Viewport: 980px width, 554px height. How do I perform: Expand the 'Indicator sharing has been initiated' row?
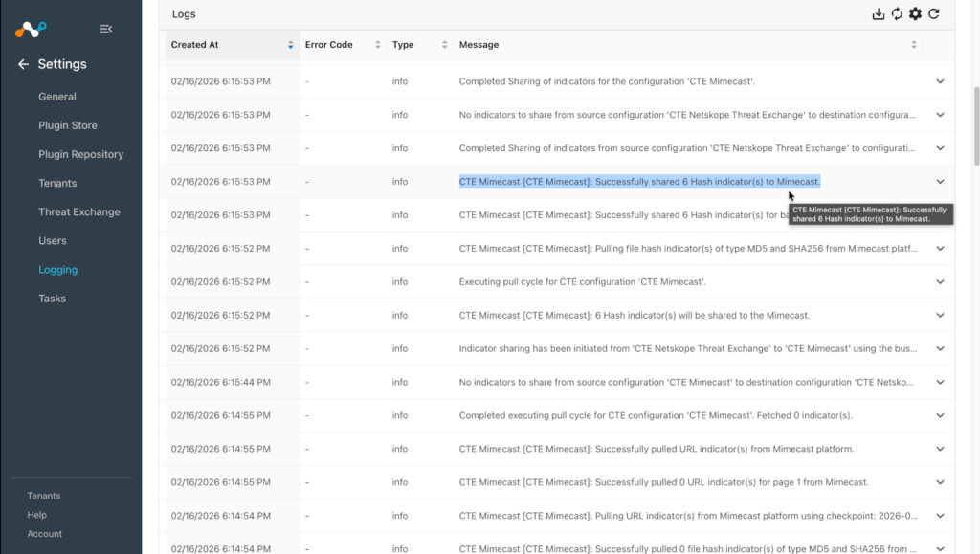tap(940, 349)
